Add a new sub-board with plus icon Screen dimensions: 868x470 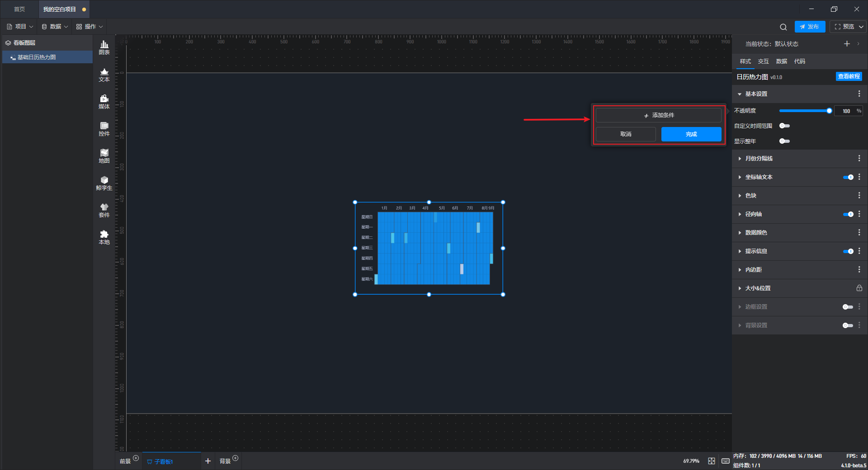tap(208, 461)
